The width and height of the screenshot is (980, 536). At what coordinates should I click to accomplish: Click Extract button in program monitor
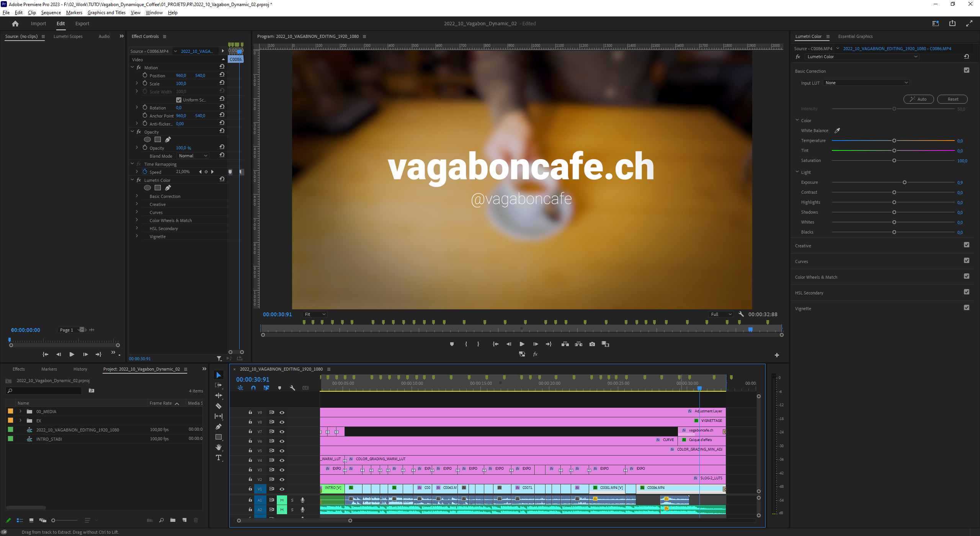(578, 344)
